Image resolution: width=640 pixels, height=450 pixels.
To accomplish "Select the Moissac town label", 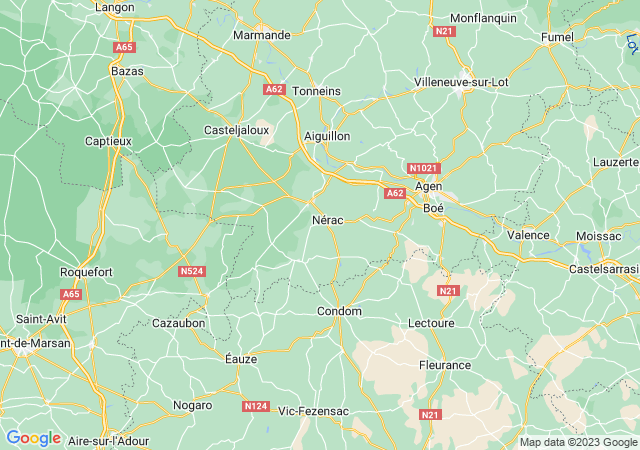I will click(x=599, y=236).
